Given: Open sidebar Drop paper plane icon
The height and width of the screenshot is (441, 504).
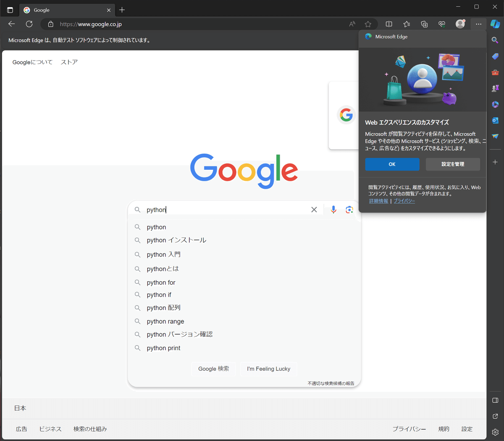Looking at the screenshot, I should click(495, 136).
